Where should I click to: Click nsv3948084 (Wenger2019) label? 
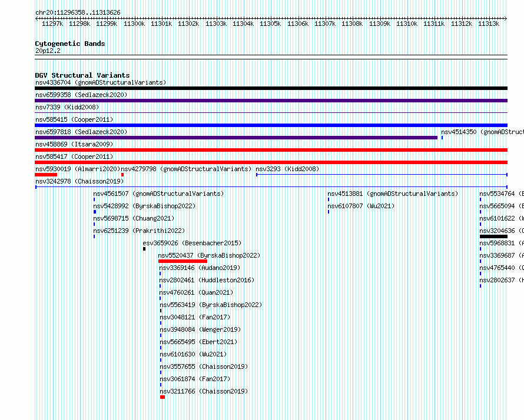pyautogui.click(x=200, y=329)
